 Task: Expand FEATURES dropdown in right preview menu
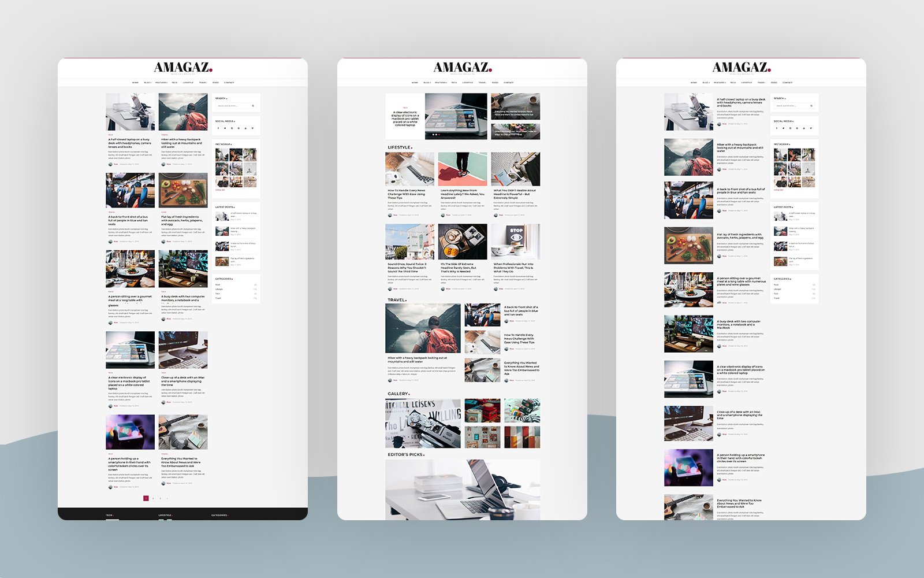(x=720, y=83)
